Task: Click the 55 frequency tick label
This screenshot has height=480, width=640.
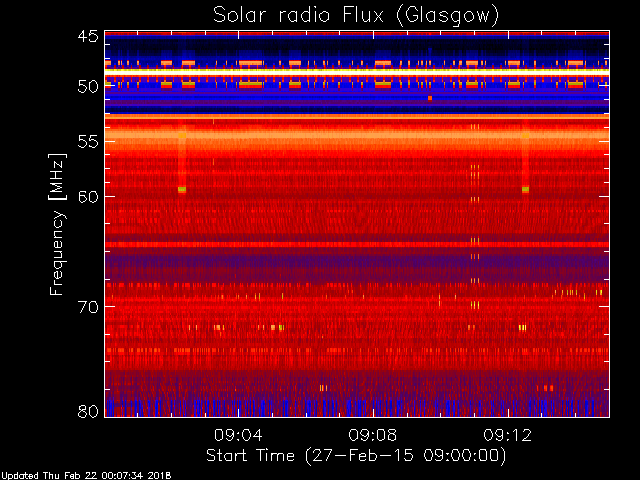Action: [88, 142]
